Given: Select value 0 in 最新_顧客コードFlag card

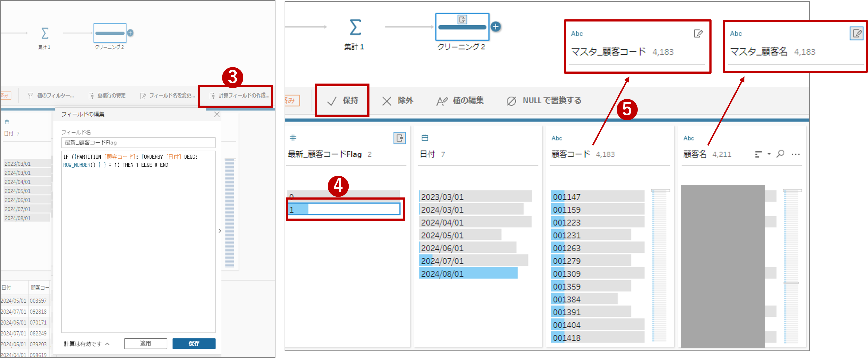Looking at the screenshot, I should click(x=343, y=196).
